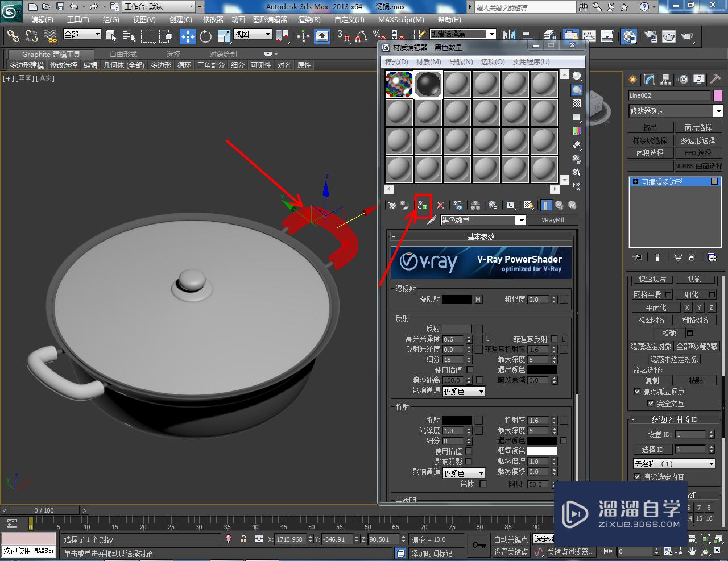Screen dimensions: 728x561
Task: Click Select and Link chain icon
Action: [13, 36]
